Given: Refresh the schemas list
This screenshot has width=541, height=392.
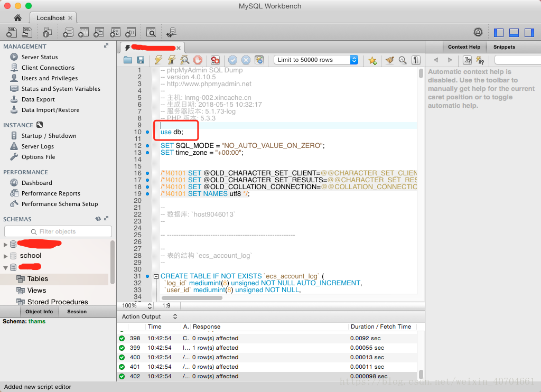Looking at the screenshot, I should tap(98, 218).
